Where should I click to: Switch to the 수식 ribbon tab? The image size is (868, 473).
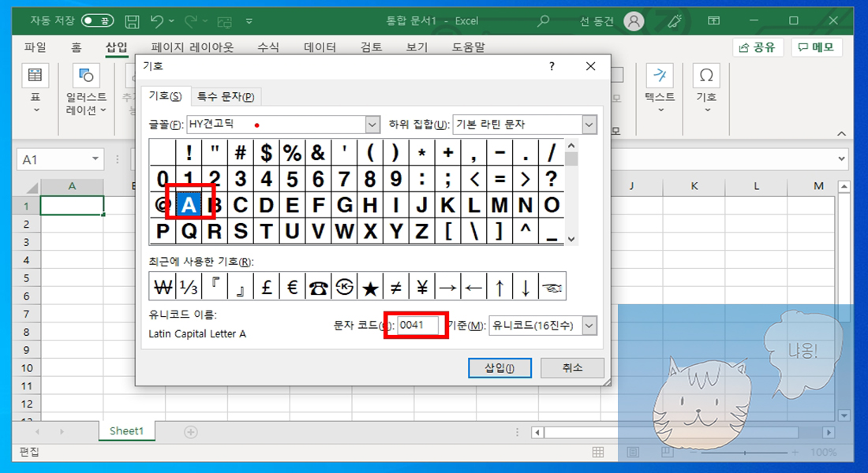(x=268, y=47)
